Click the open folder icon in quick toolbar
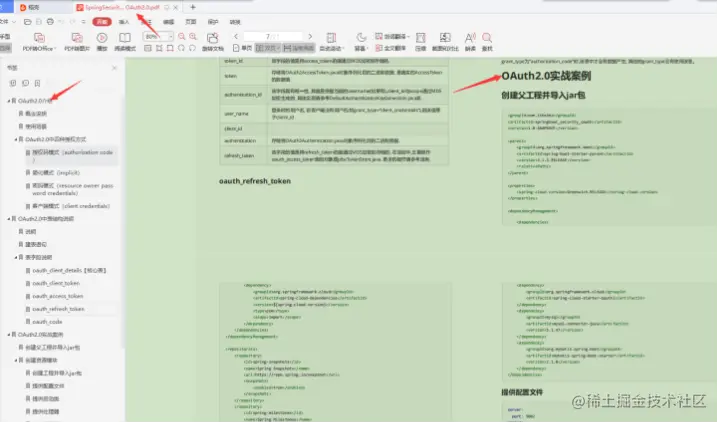The width and height of the screenshot is (720, 423). 28,22
